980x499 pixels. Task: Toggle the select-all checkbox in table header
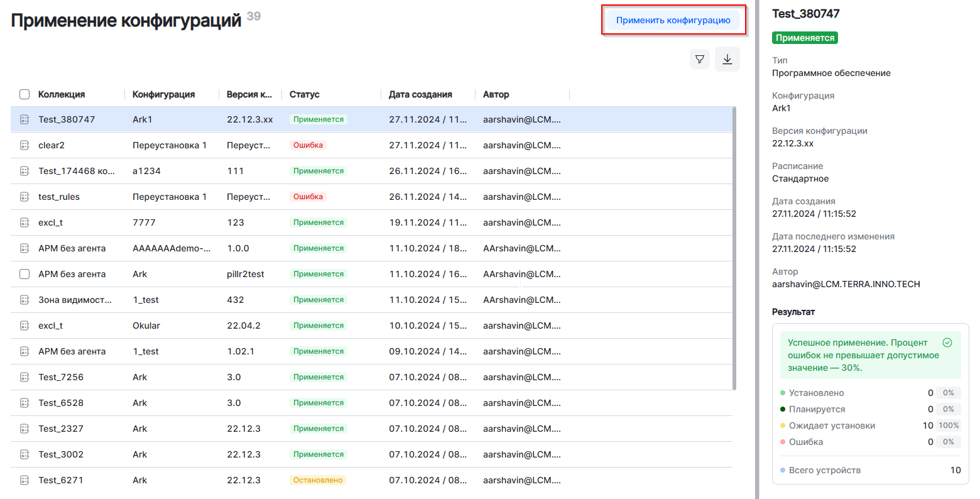click(24, 94)
